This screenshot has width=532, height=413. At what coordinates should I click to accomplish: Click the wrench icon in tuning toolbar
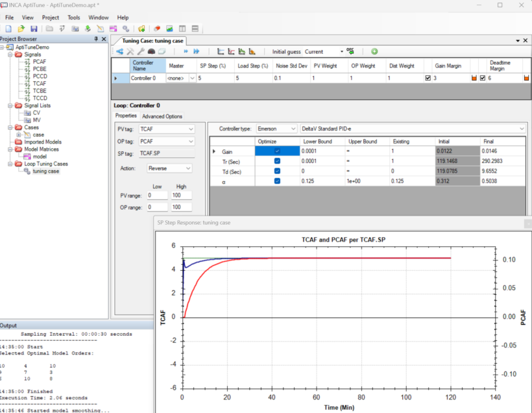click(141, 51)
